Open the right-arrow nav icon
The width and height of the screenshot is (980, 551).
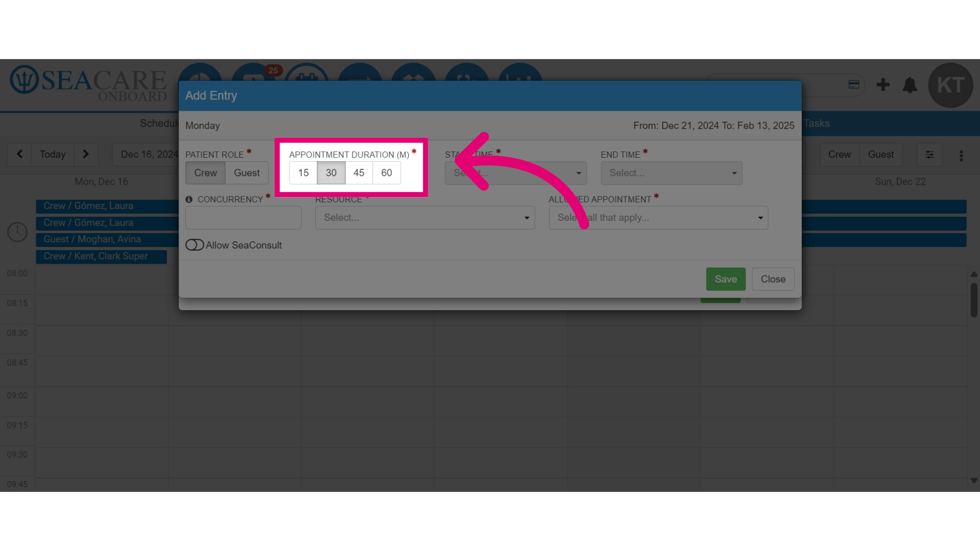tap(360, 72)
